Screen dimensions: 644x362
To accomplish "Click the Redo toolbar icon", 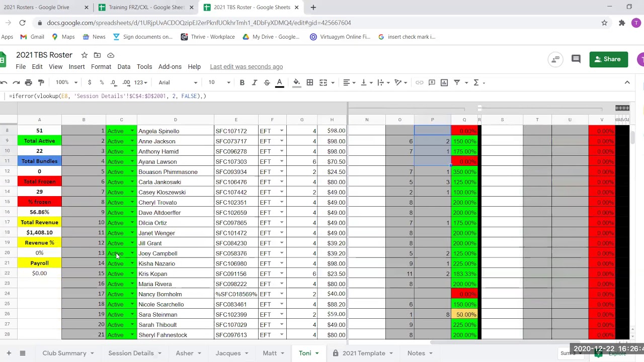I will tap(16, 82).
